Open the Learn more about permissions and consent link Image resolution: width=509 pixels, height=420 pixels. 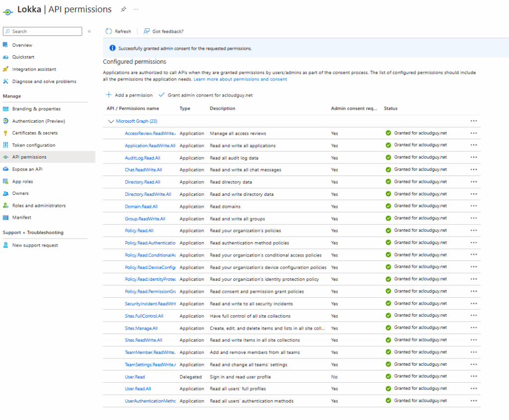click(240, 80)
